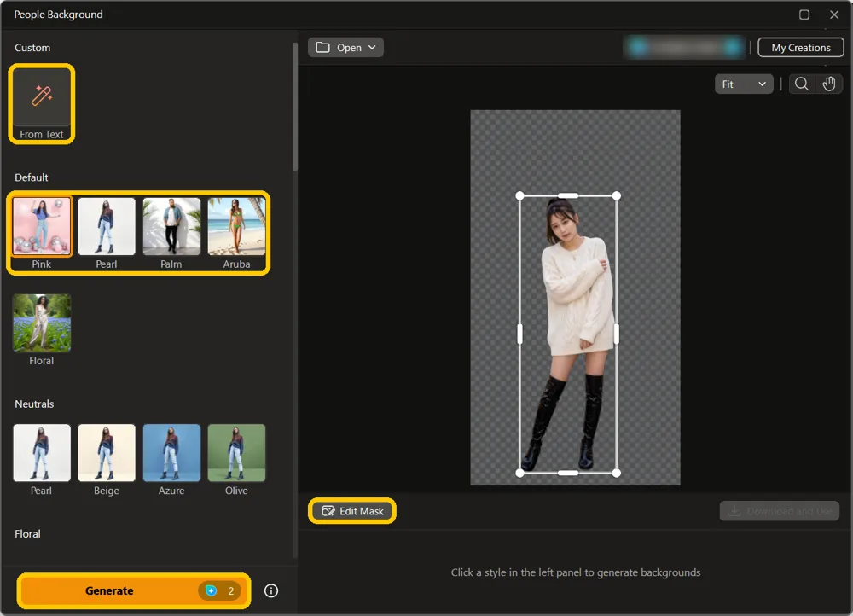
Task: Activate the hand pan tool
Action: [829, 84]
